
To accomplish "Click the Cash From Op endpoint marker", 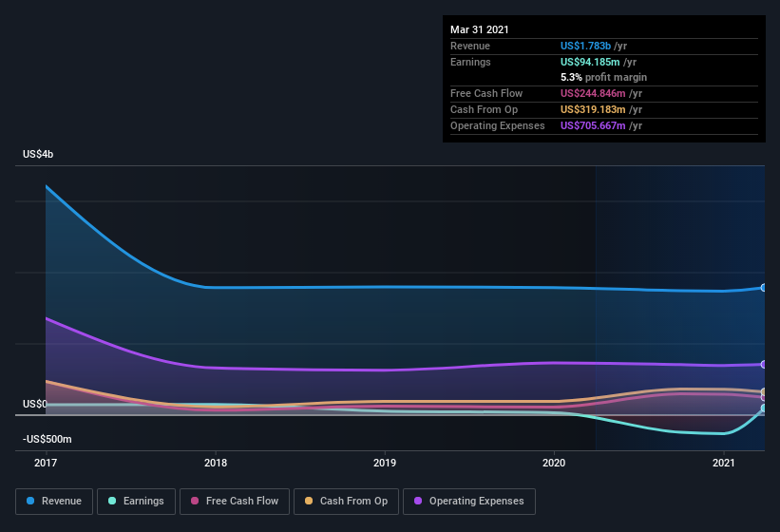I will pos(763,391).
